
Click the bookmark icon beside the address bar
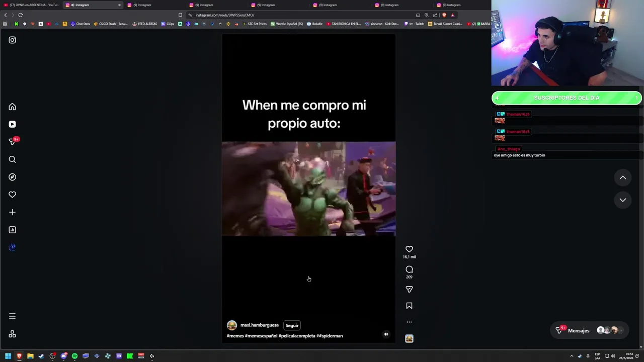[180, 15]
